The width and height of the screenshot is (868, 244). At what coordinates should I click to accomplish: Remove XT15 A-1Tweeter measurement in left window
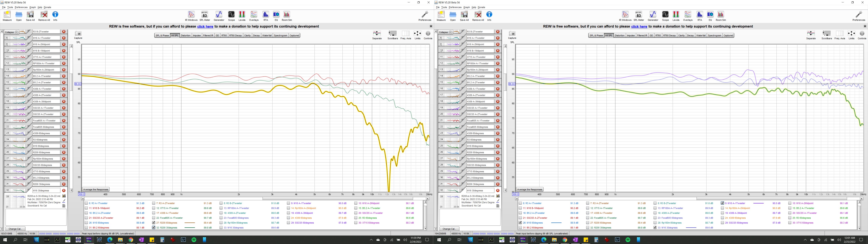point(64,57)
